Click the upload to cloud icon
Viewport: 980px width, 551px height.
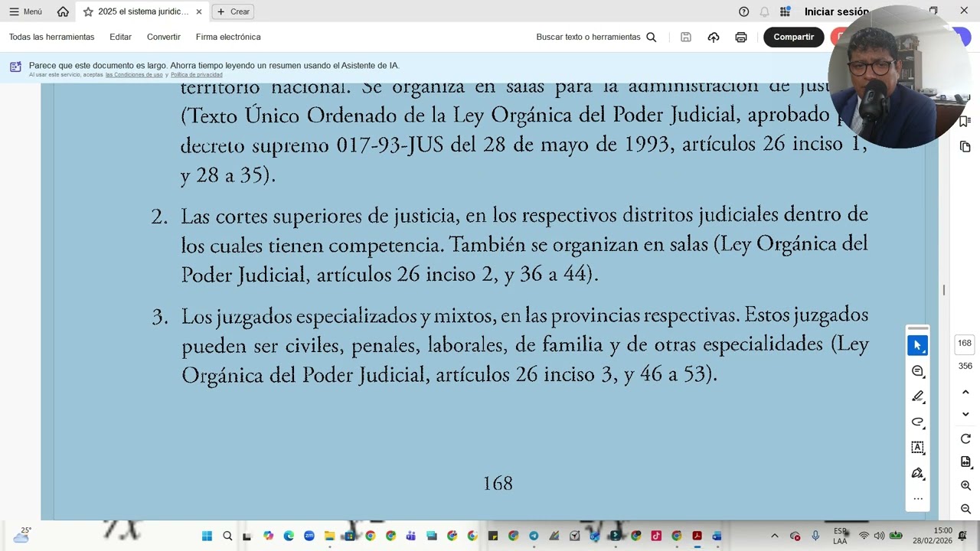pos(714,37)
